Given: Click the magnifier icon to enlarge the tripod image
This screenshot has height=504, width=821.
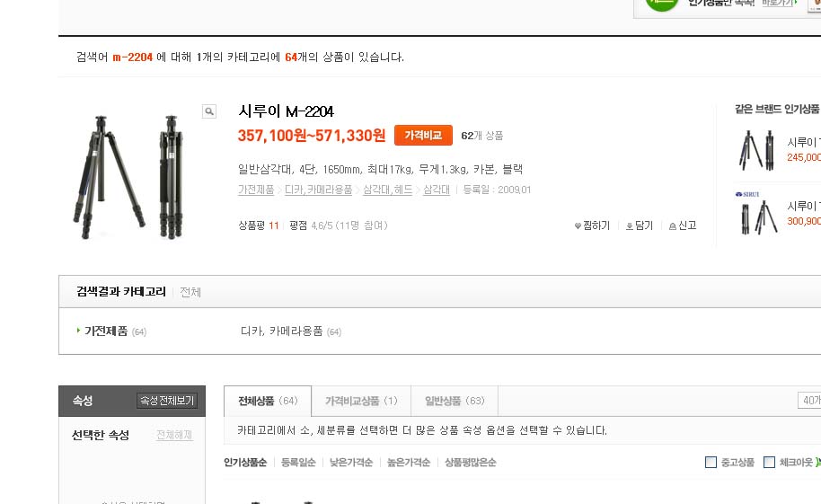Looking at the screenshot, I should 209,111.
